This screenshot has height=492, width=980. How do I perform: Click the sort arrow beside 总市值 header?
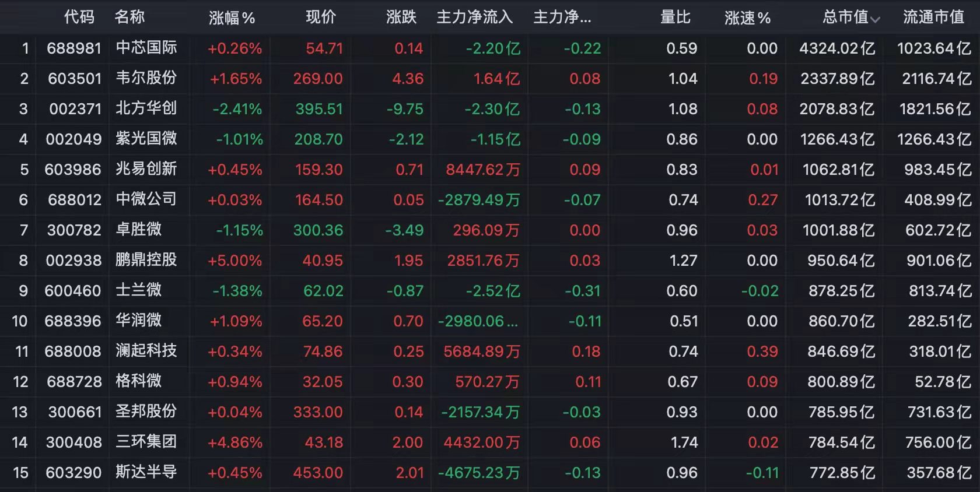pyautogui.click(x=875, y=19)
